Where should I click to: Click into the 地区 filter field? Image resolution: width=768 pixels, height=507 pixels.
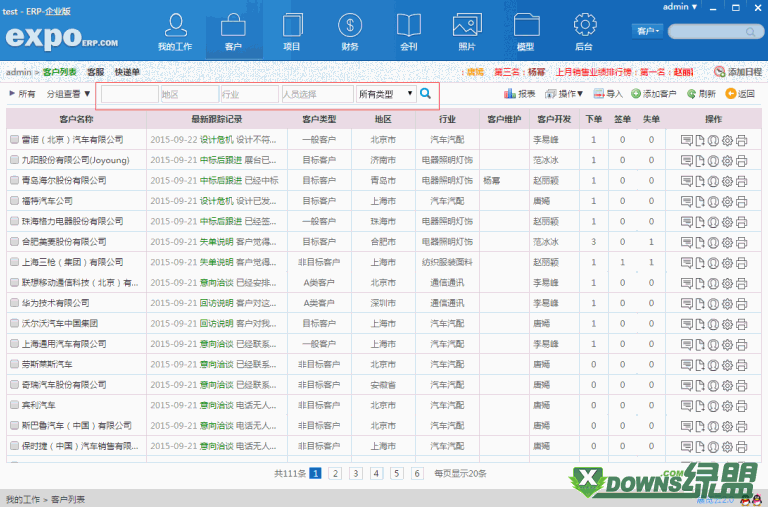pos(190,94)
